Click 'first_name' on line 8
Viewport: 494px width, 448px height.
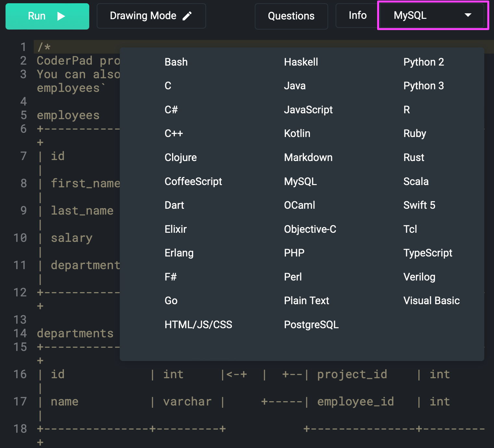(86, 183)
